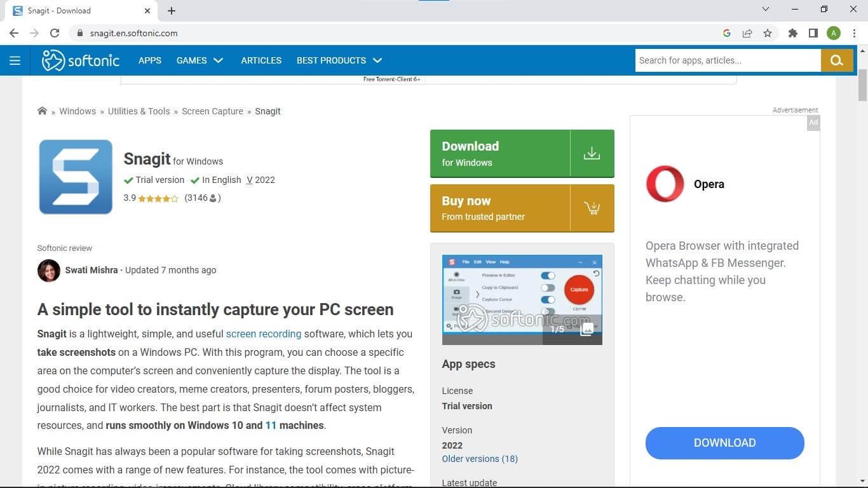Expand the BEST PRODUCTS dropdown menu
The image size is (868, 488).
(339, 60)
